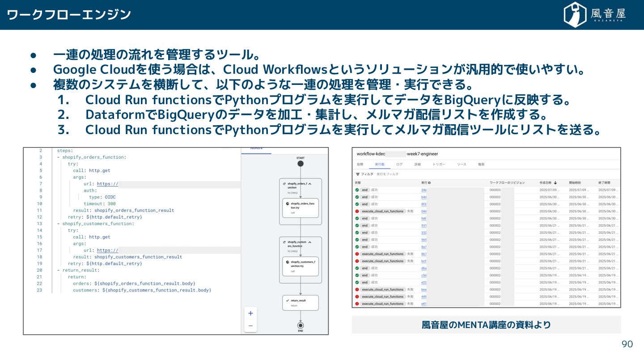Open execution ID link 34e

pyautogui.click(x=424, y=190)
